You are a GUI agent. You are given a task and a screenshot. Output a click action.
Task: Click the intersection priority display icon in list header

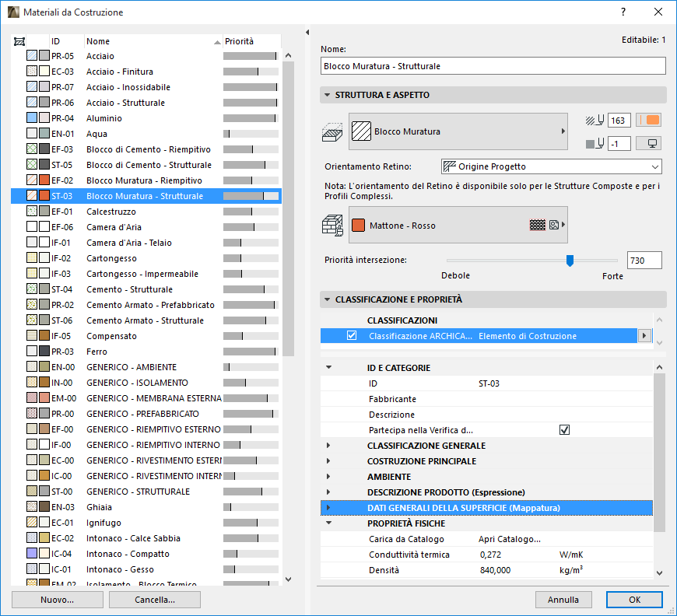click(19, 41)
